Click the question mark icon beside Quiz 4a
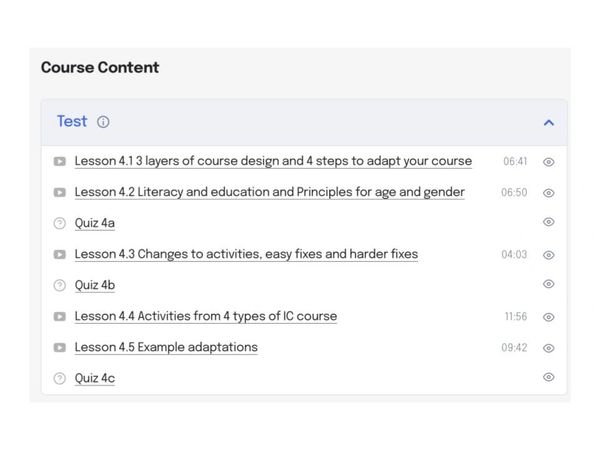The height and width of the screenshot is (450, 600). pos(60,223)
